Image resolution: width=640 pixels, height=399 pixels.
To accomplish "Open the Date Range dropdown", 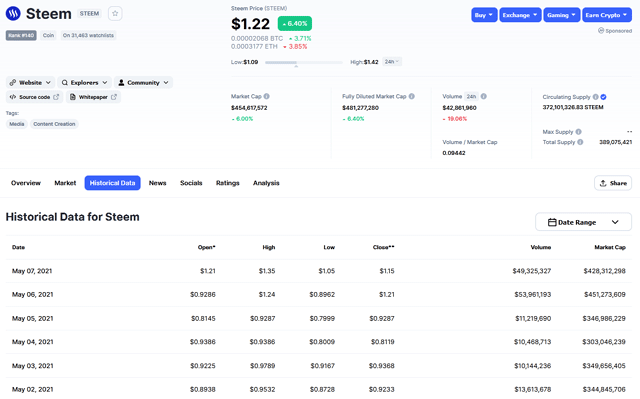I will point(583,222).
